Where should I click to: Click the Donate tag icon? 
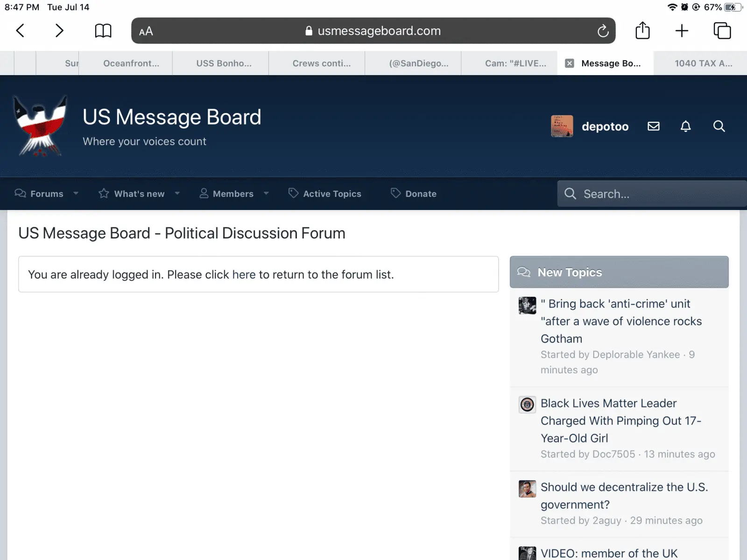[x=395, y=193]
